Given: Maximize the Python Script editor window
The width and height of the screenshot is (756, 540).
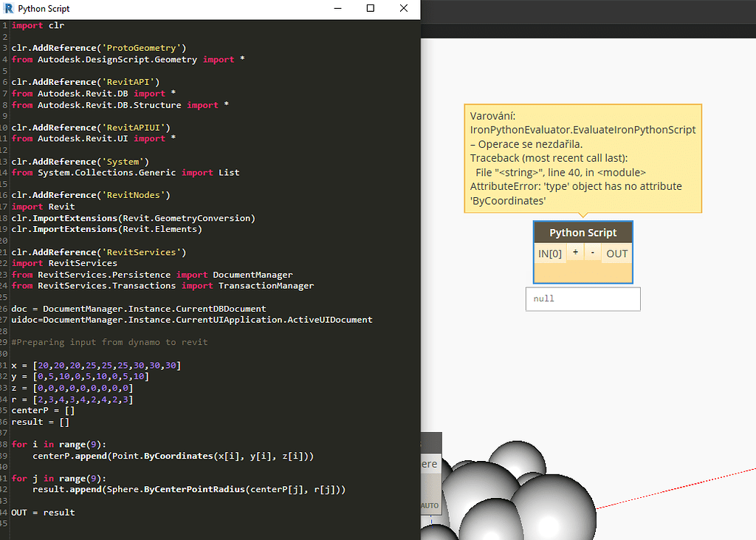Looking at the screenshot, I should click(x=371, y=8).
